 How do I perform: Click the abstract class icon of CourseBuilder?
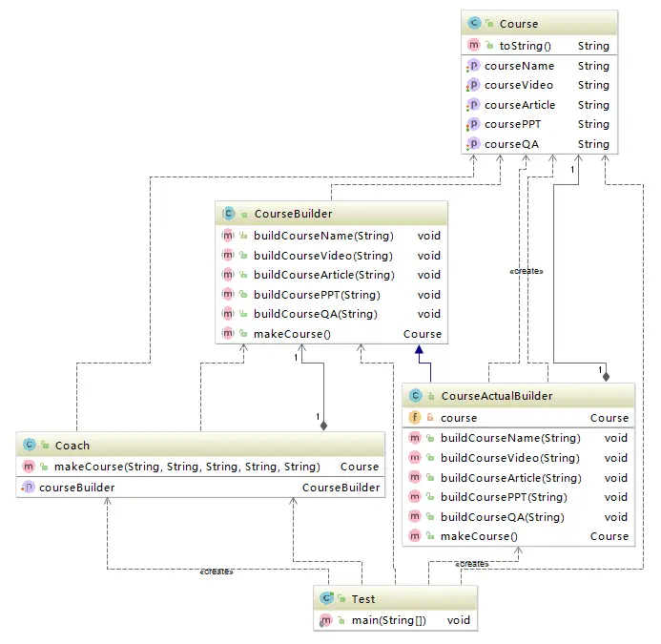(x=228, y=214)
